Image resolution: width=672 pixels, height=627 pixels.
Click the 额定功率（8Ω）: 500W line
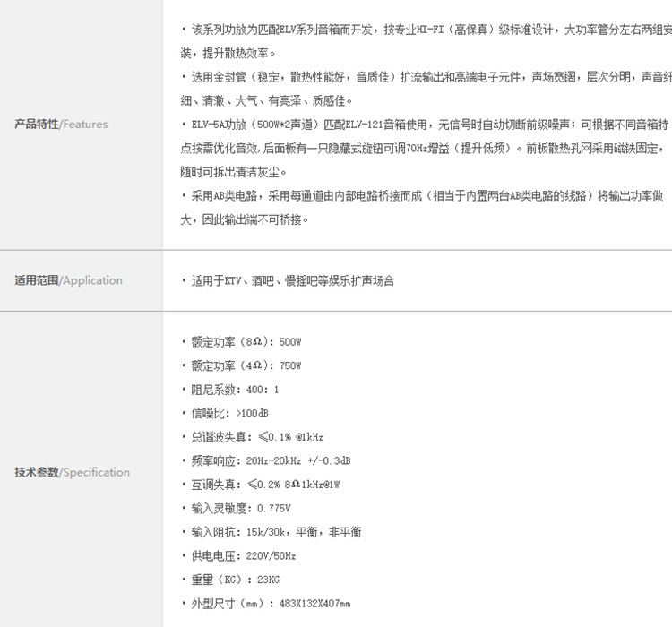[246, 342]
